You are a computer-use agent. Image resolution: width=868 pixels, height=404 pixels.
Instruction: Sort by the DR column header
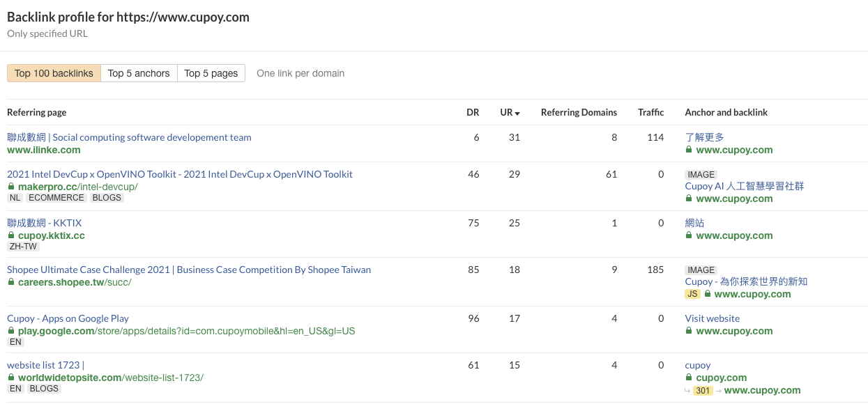tap(473, 112)
